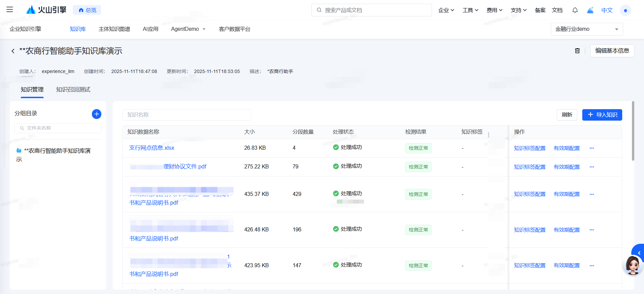Open the 金融行业demo dropdown
Viewport: 644px width, 294px height.
pyautogui.click(x=587, y=29)
